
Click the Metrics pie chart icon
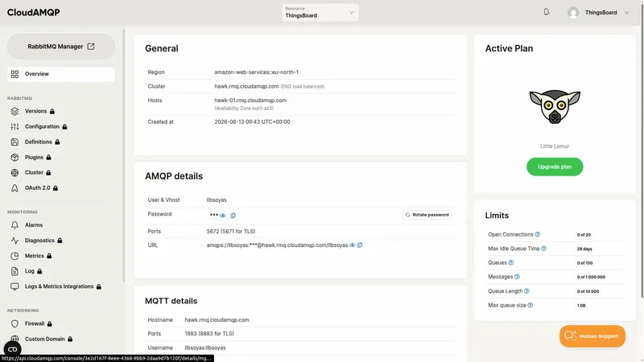point(14,256)
